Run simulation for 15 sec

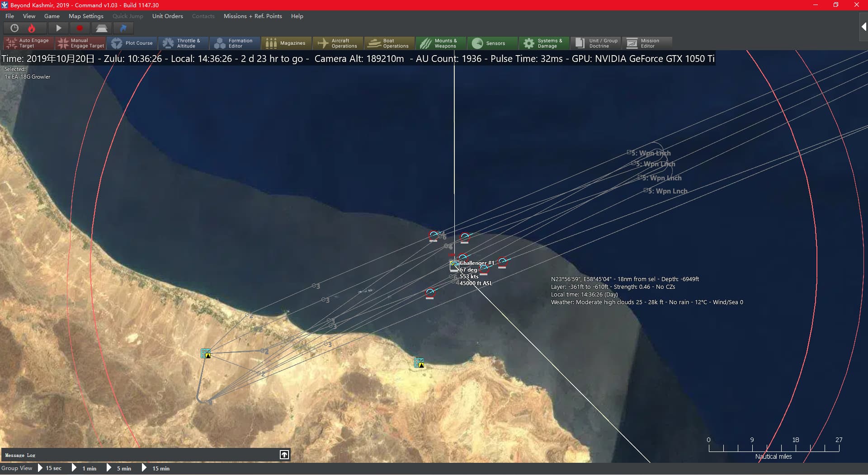tap(50, 468)
